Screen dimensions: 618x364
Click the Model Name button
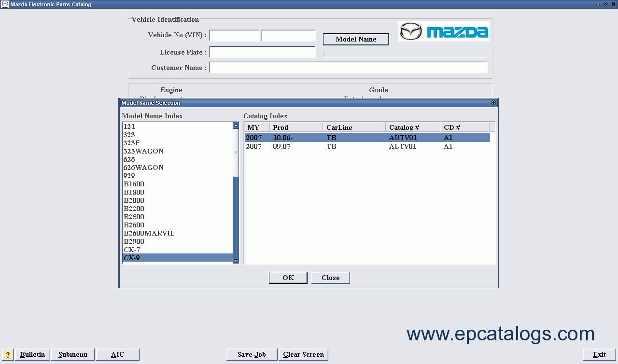click(x=356, y=39)
